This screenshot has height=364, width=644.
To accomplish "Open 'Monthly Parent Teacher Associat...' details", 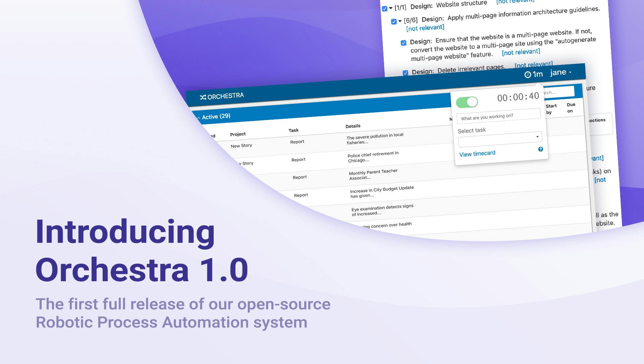I will pyautogui.click(x=373, y=174).
